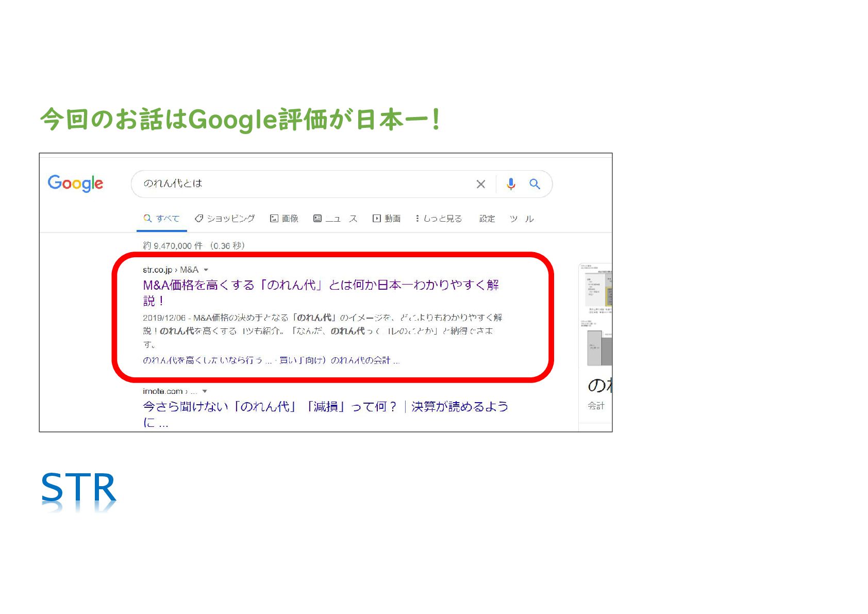Switch to the 画像 tab
This screenshot has width=868, height=614.
pos(285,219)
